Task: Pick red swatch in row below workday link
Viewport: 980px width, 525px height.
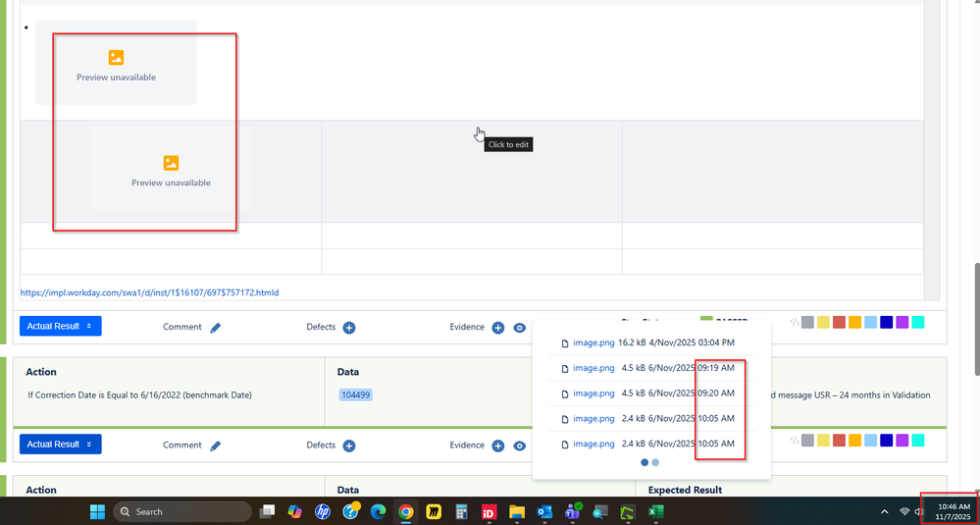Action: (839, 323)
